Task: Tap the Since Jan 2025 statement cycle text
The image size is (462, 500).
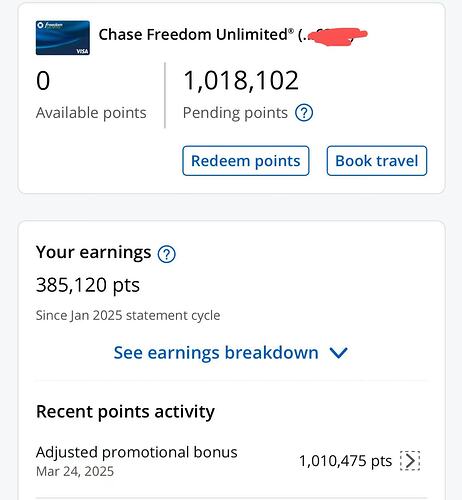Action: 128,315
